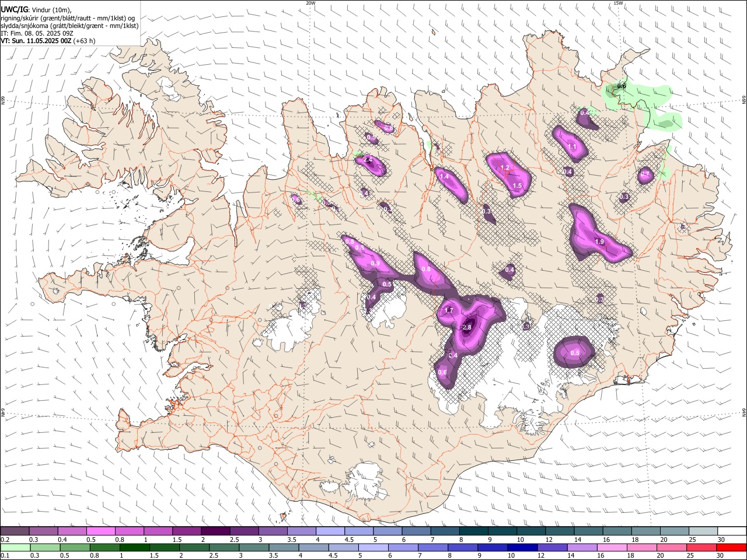Click the light pink lower swatch labeled 16
This screenshot has height=560, width=747.
click(611, 547)
